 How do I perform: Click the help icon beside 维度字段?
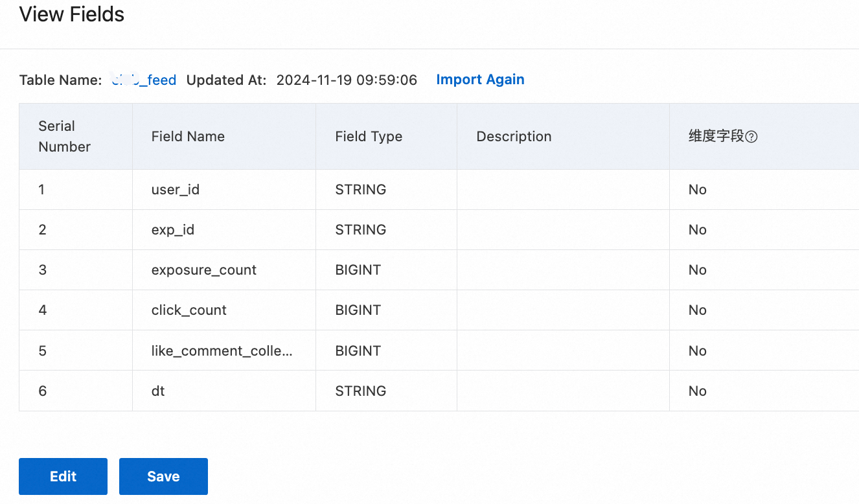[x=751, y=137]
